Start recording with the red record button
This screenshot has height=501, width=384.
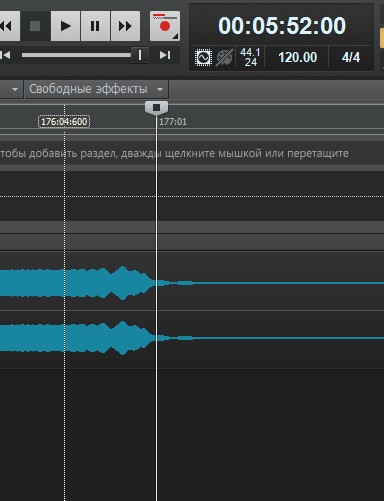click(x=165, y=26)
